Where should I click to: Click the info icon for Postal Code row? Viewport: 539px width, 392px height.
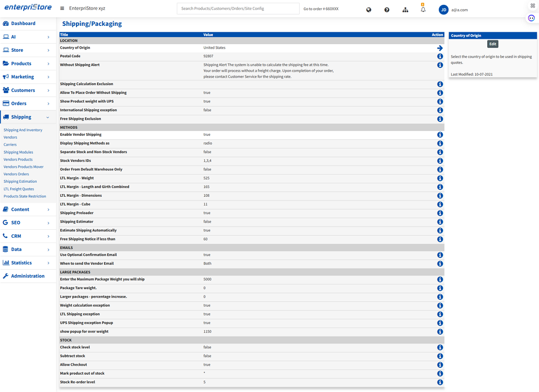point(440,56)
